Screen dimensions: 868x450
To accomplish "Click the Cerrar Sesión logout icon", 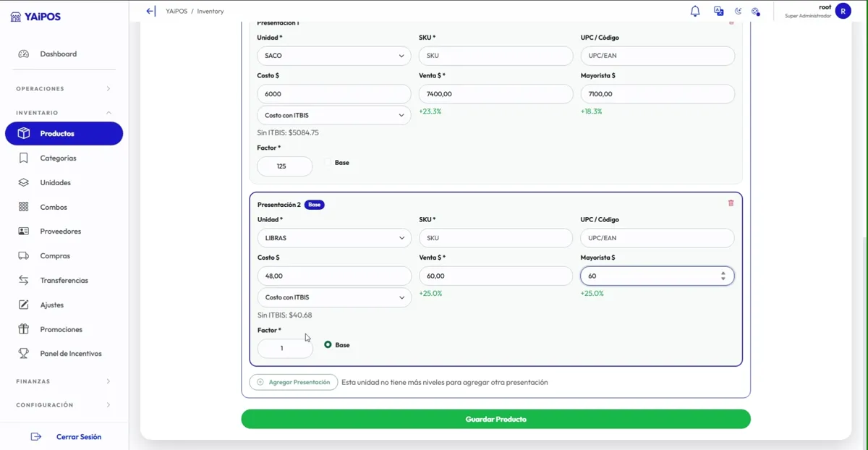I will click(36, 437).
